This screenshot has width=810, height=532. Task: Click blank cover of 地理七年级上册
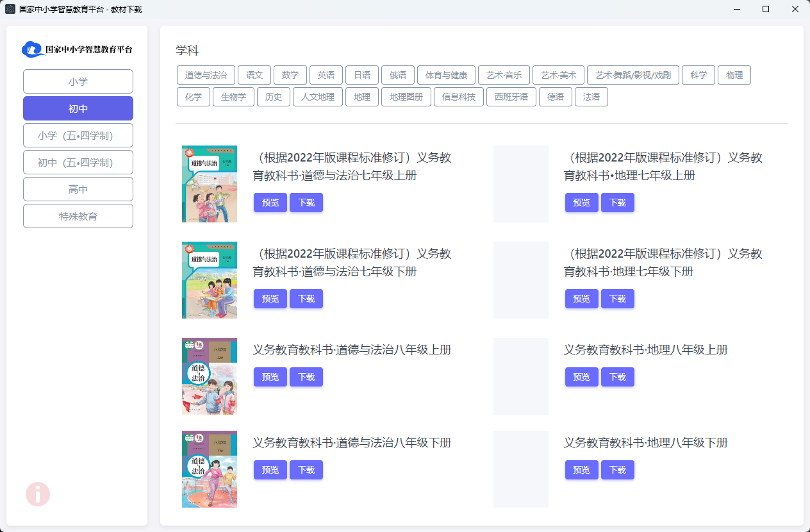point(521,184)
